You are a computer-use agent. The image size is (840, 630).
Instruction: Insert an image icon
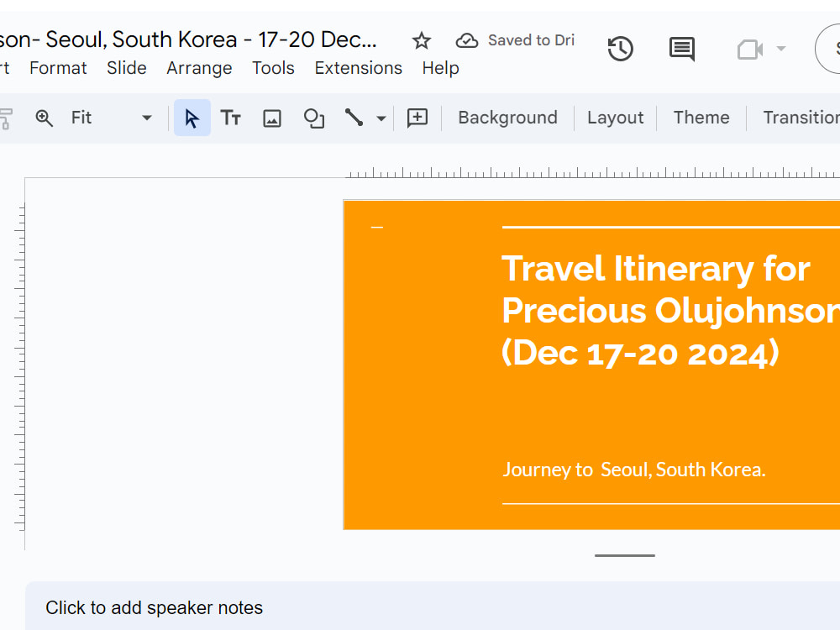272,118
